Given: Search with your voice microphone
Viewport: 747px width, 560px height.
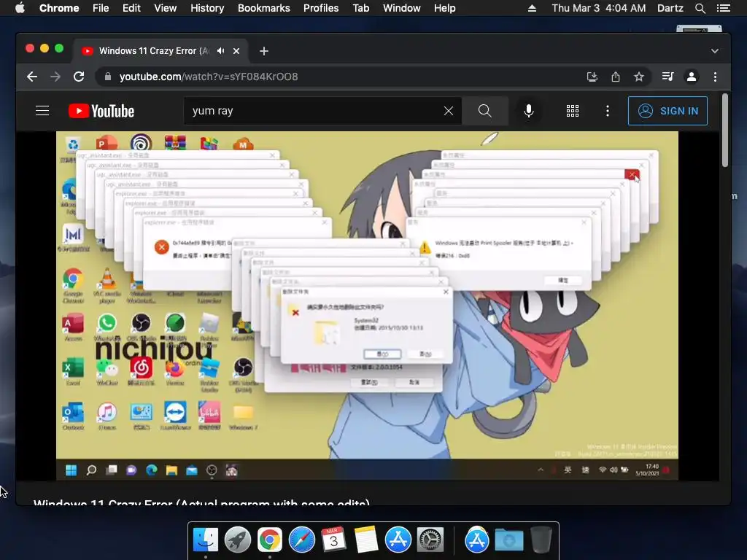Looking at the screenshot, I should click(x=528, y=111).
